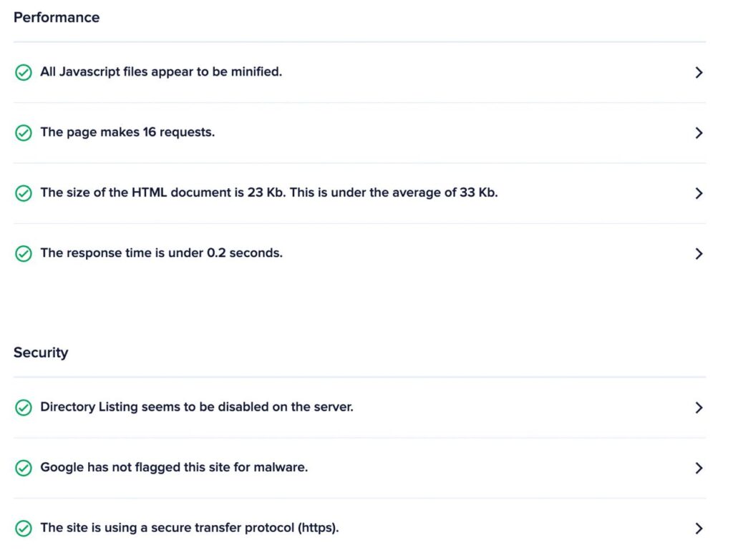Open 'Google has not flagged this site' text

(174, 467)
